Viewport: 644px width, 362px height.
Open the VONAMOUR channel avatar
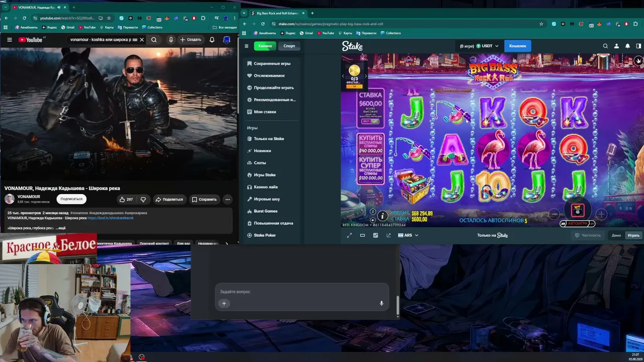tap(10, 199)
